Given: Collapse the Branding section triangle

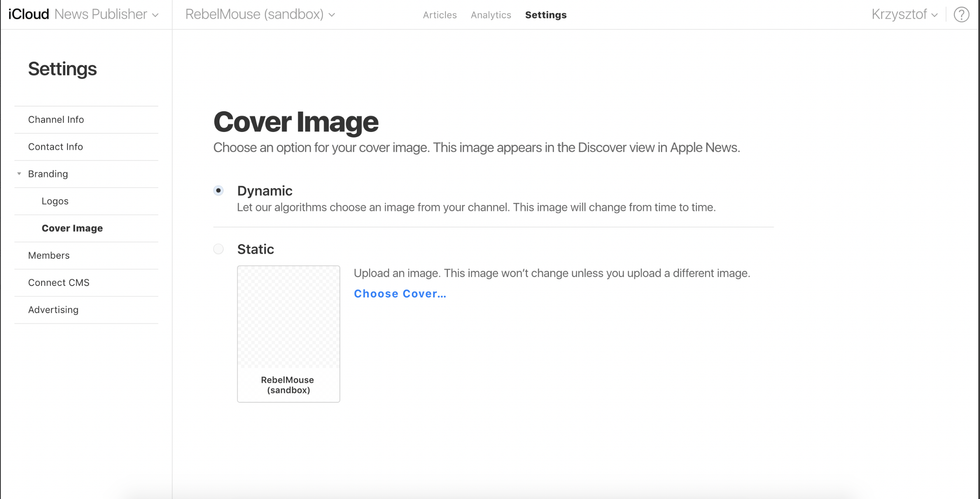Looking at the screenshot, I should (x=19, y=174).
